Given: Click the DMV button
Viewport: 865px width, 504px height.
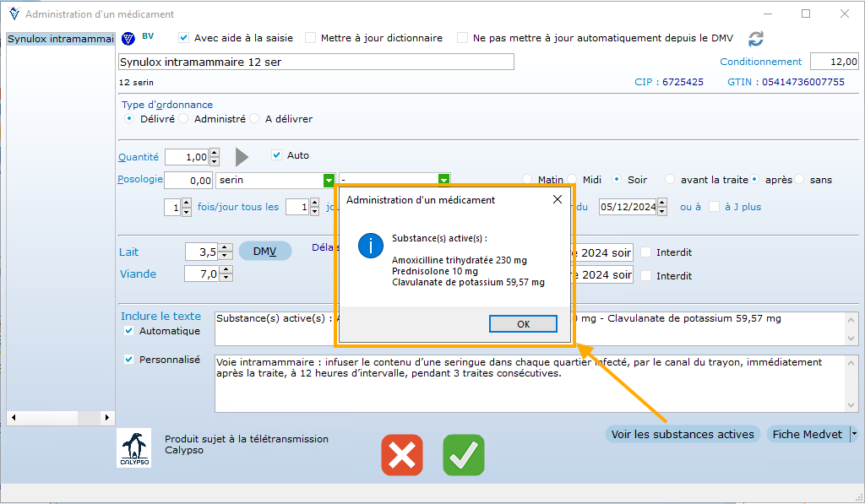Looking at the screenshot, I should [x=264, y=252].
